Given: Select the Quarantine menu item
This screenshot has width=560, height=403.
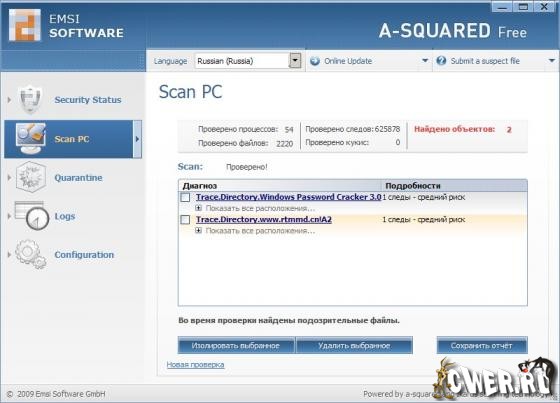Looking at the screenshot, I should tap(78, 178).
